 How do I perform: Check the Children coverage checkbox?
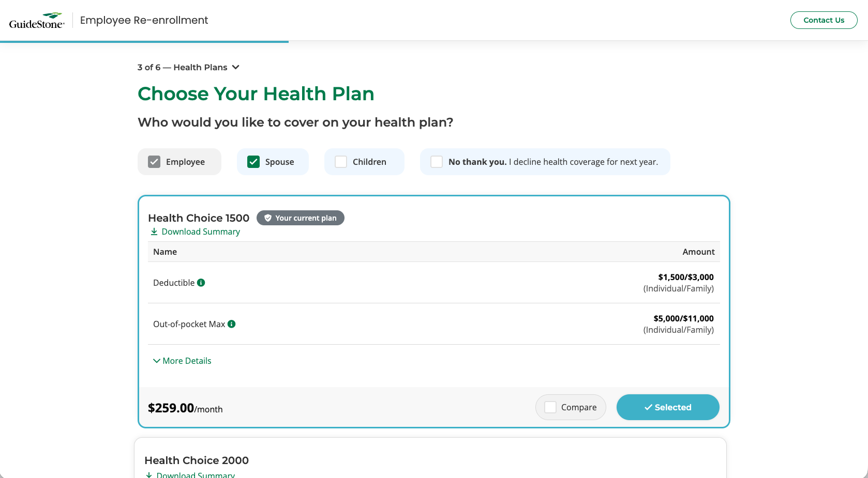pos(341,162)
